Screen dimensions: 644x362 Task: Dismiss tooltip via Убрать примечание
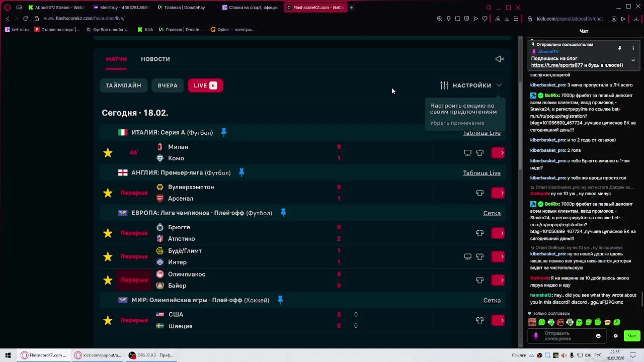coord(457,123)
